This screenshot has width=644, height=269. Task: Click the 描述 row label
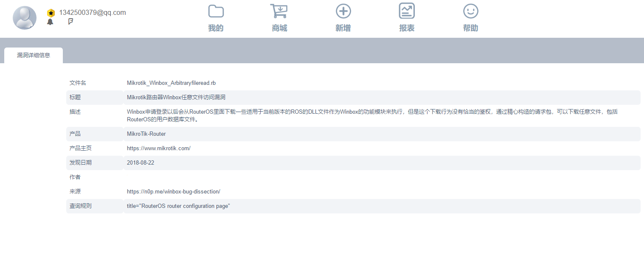[x=75, y=112]
